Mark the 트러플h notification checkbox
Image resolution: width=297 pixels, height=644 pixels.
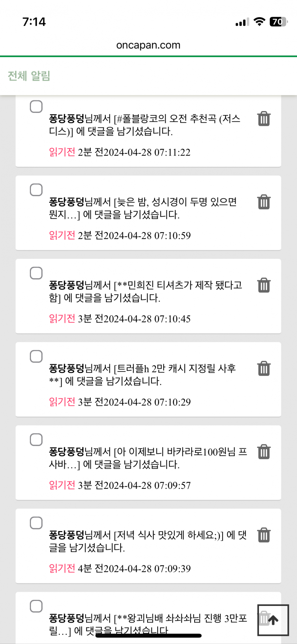(36, 356)
